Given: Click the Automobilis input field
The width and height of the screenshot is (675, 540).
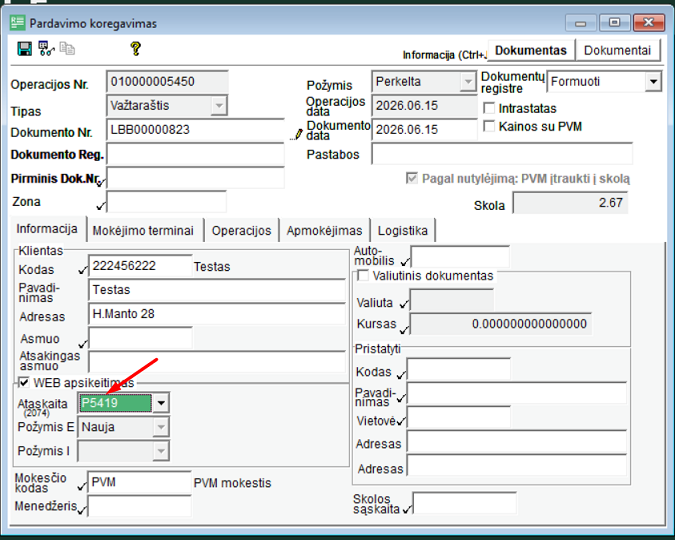Looking at the screenshot, I should (460, 257).
